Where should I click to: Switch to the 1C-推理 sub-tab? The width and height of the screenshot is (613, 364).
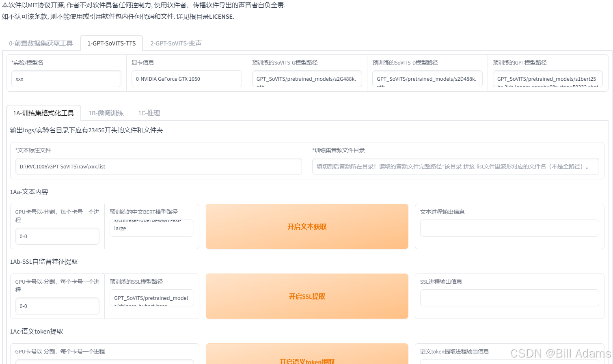click(x=149, y=113)
